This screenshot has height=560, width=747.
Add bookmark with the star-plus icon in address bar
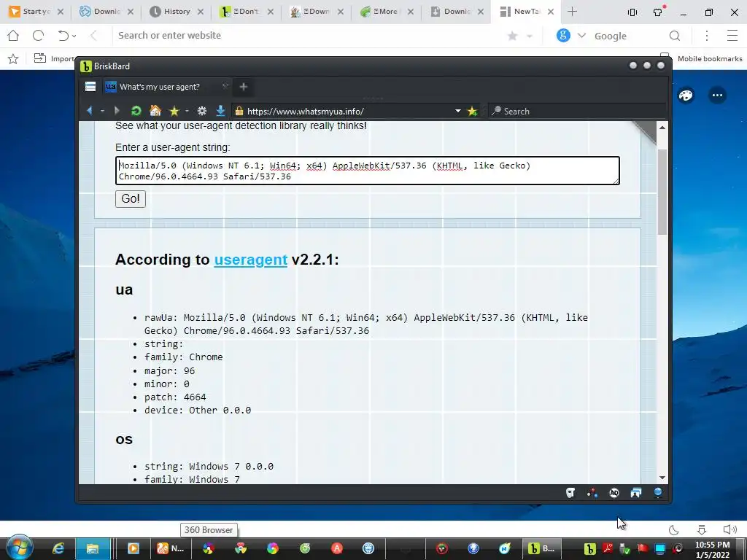(x=472, y=111)
